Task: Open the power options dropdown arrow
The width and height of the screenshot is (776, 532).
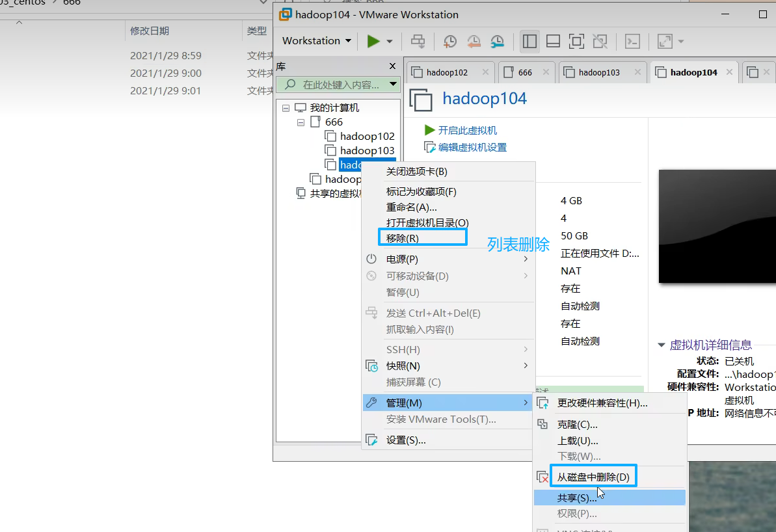Action: click(x=390, y=41)
